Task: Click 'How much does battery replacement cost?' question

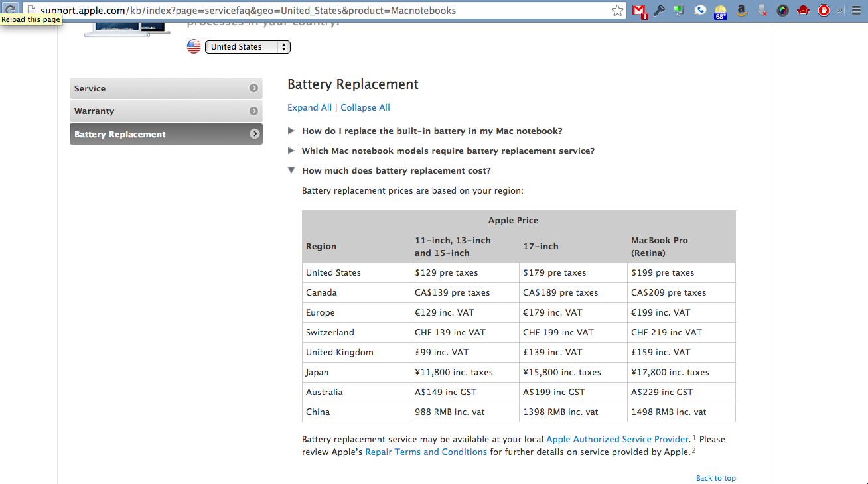Action: pos(396,170)
